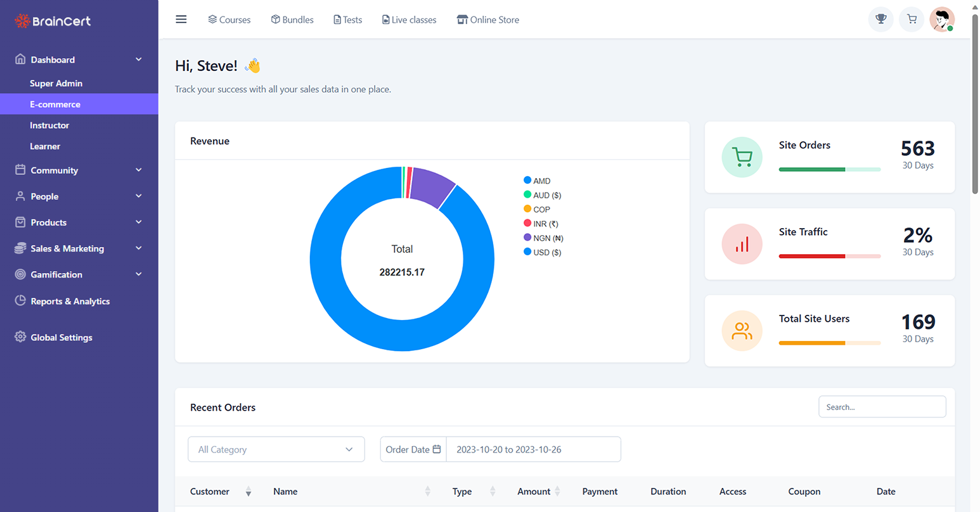The width and height of the screenshot is (980, 512).
Task: Open the shopping cart icon
Action: [x=911, y=19]
